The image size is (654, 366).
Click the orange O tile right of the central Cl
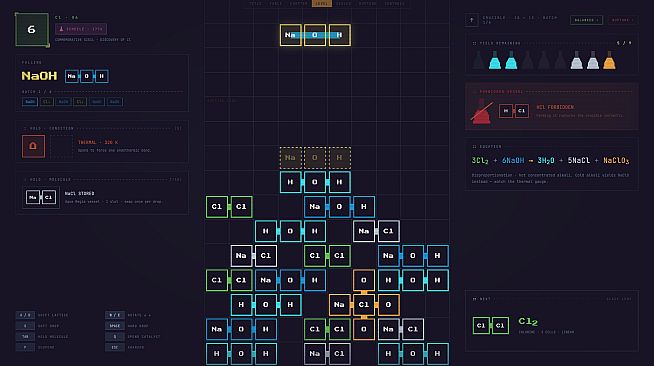(388, 305)
